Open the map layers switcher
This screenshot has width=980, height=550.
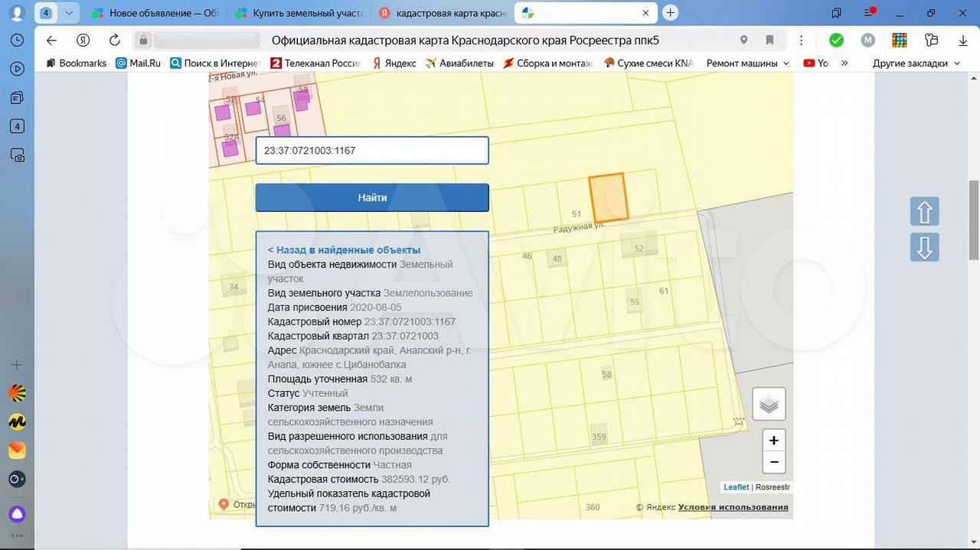[769, 405]
